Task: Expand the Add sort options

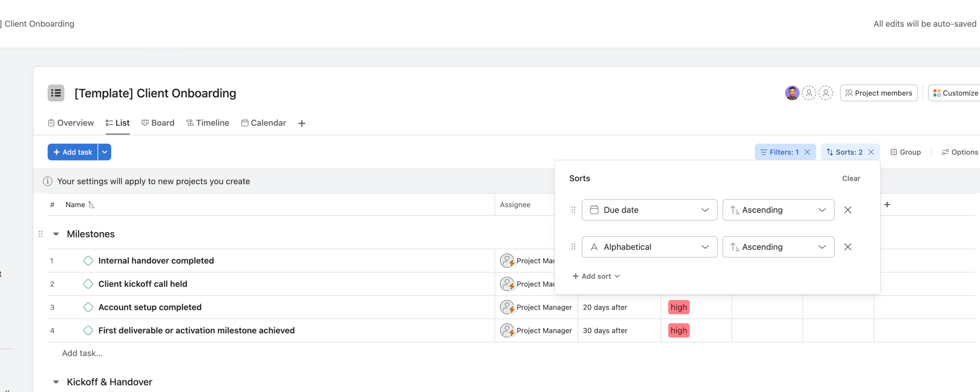Action: pos(596,276)
